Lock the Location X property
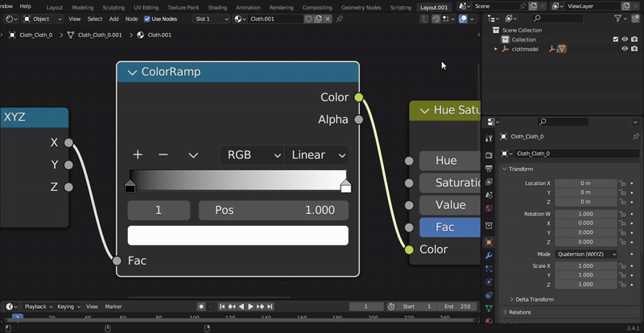644x333 pixels. pyautogui.click(x=621, y=183)
